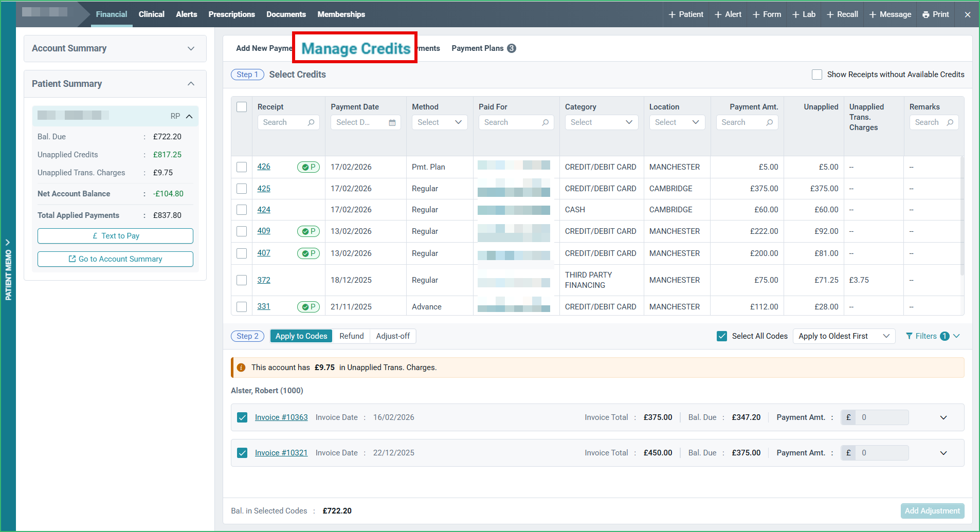Collapse the Patient Summary panel
Screen dimensions: 980x532
(x=191, y=84)
